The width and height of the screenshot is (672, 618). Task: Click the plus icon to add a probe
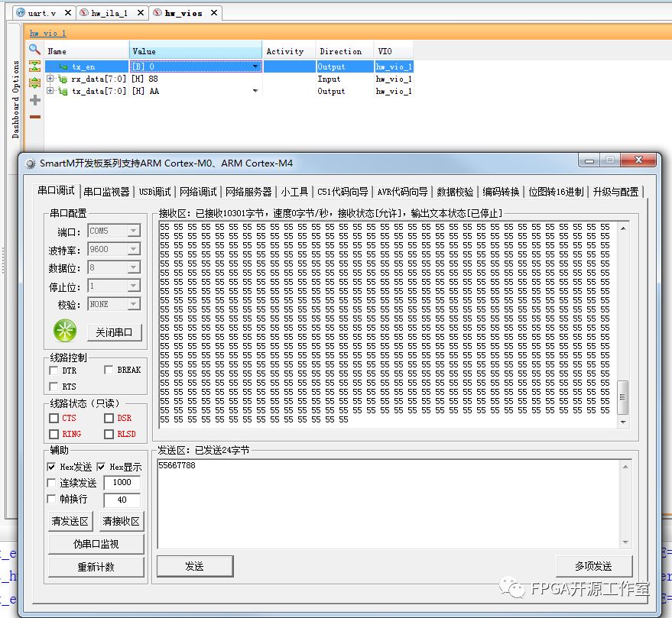point(34,100)
